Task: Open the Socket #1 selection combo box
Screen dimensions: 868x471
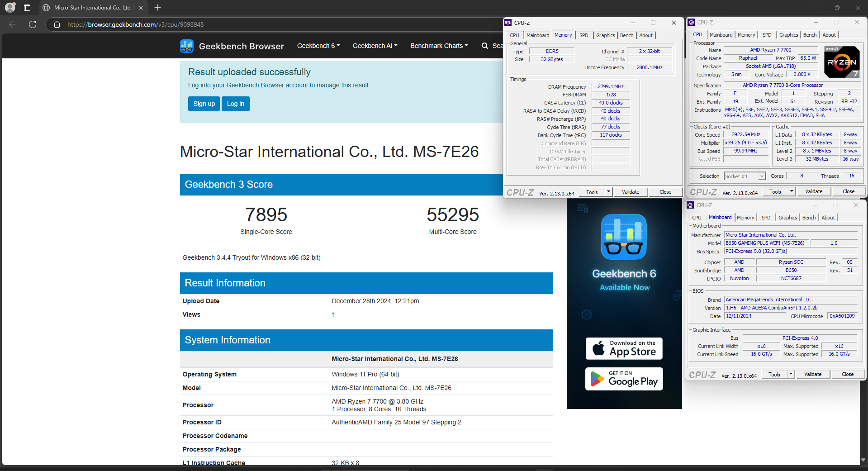Action: (745, 176)
